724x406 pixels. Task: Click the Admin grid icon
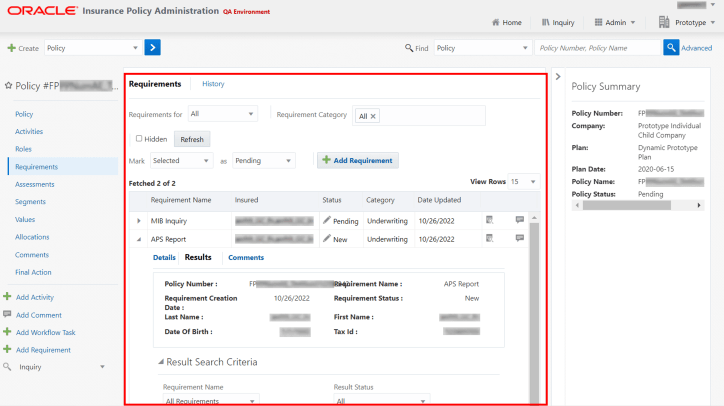point(598,22)
